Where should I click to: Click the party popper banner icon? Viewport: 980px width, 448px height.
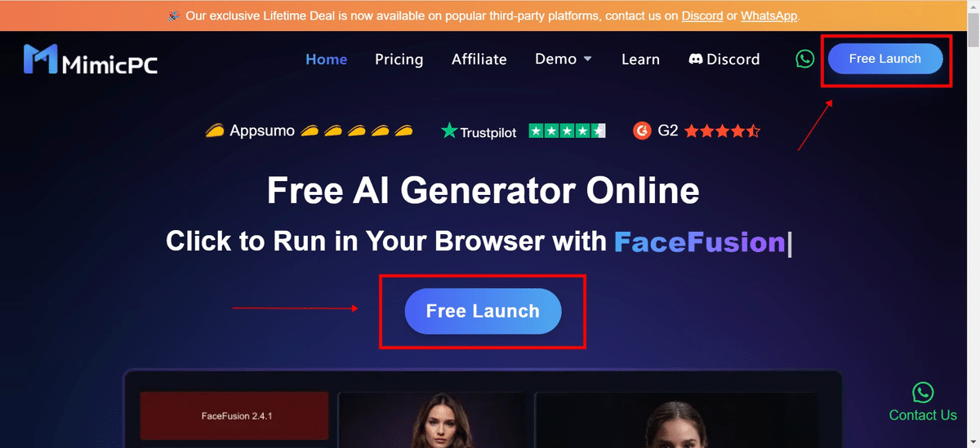[x=173, y=16]
